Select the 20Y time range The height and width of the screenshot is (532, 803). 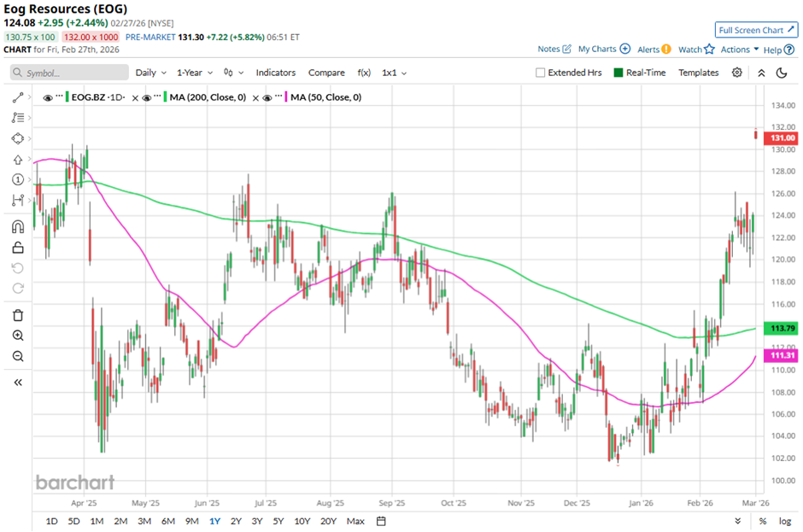pyautogui.click(x=328, y=521)
